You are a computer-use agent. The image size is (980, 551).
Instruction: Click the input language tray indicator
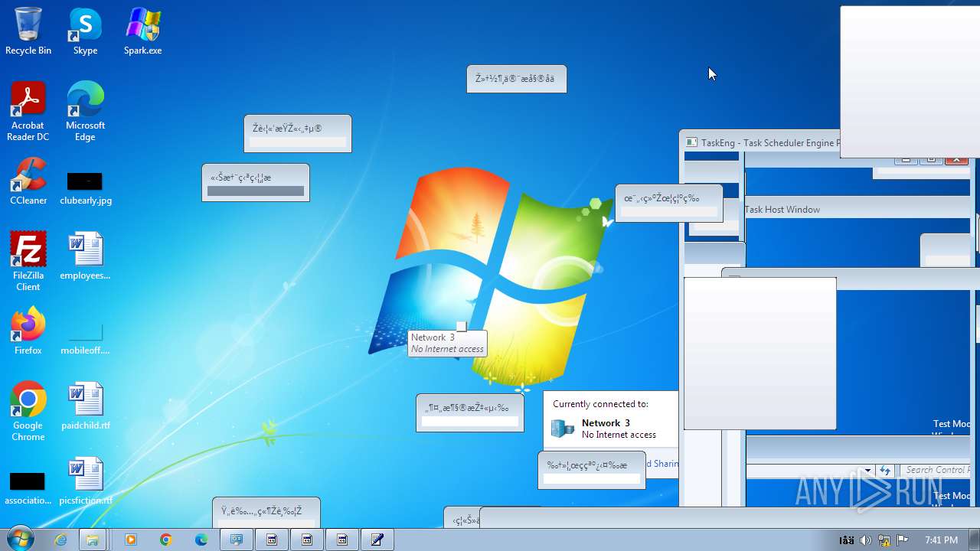tap(846, 540)
